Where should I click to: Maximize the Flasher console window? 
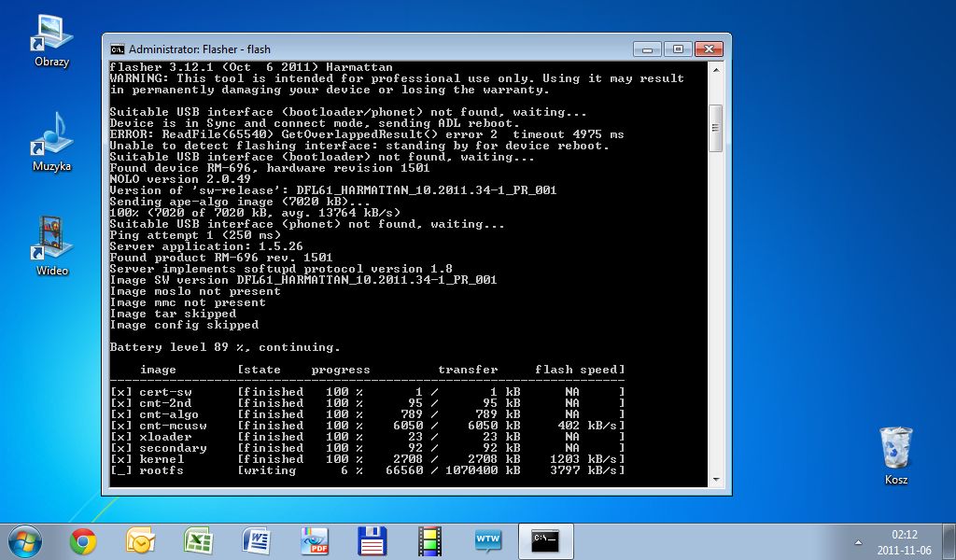[x=678, y=49]
